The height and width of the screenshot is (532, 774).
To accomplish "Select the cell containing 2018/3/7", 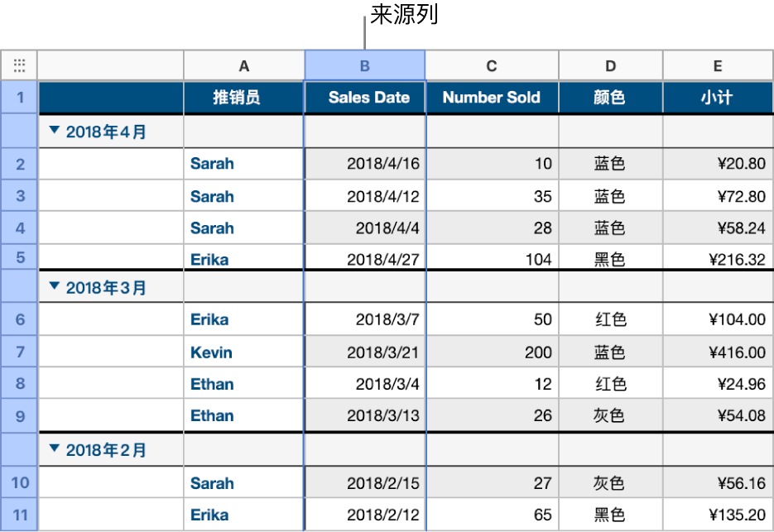I will pos(364,319).
